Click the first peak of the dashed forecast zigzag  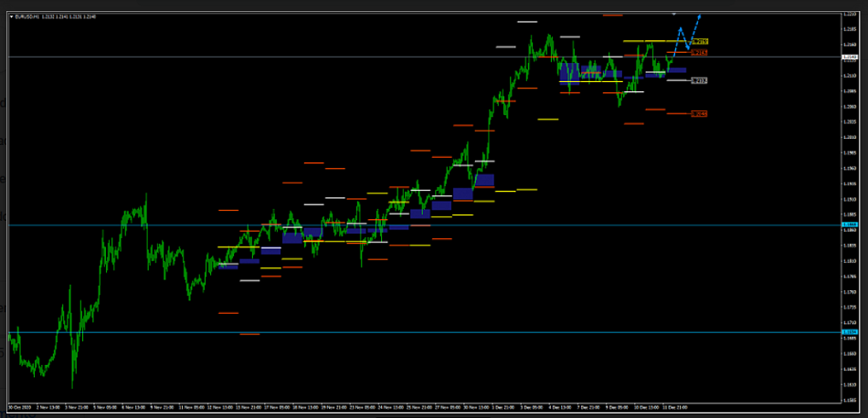coord(681,28)
